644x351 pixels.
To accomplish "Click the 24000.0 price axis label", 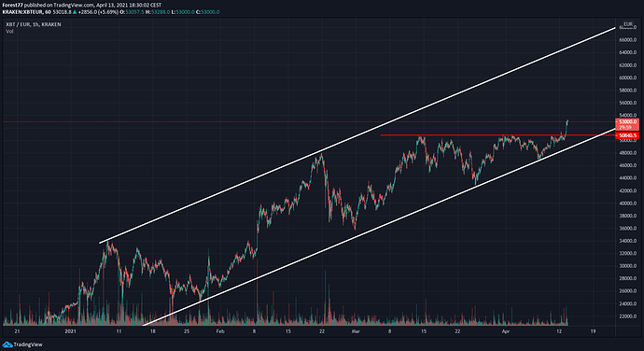I will (627, 303).
